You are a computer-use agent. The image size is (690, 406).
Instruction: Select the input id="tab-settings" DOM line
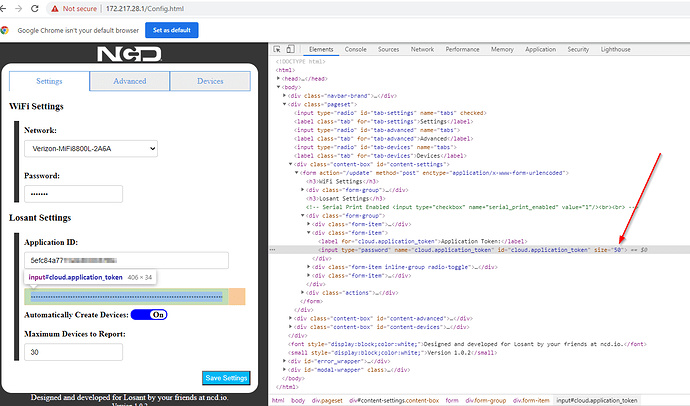[x=390, y=113]
